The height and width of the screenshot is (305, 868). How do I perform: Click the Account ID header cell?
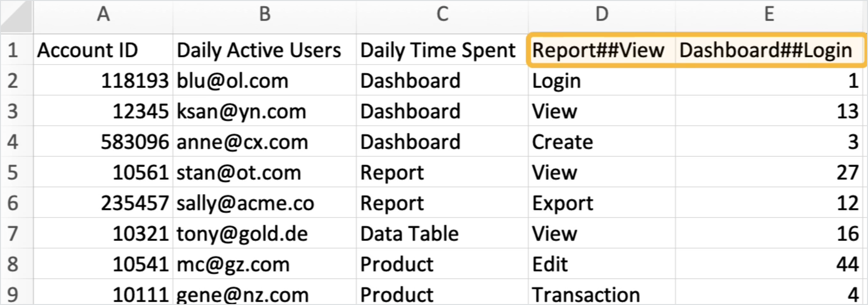[88, 50]
